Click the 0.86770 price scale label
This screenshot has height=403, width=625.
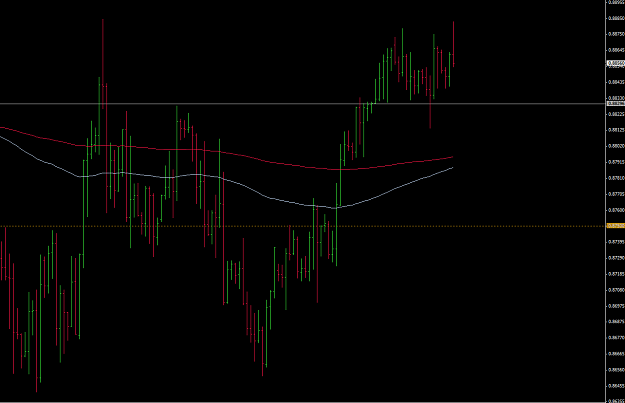point(616,338)
